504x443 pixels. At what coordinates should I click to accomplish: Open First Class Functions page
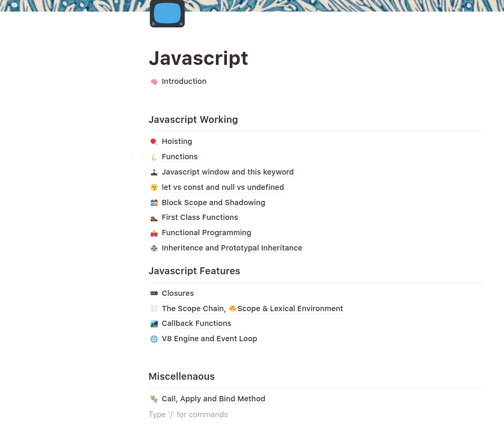coord(199,217)
